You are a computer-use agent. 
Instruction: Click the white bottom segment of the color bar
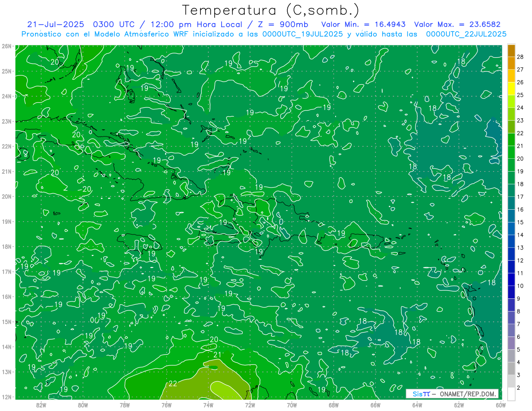pyautogui.click(x=511, y=394)
